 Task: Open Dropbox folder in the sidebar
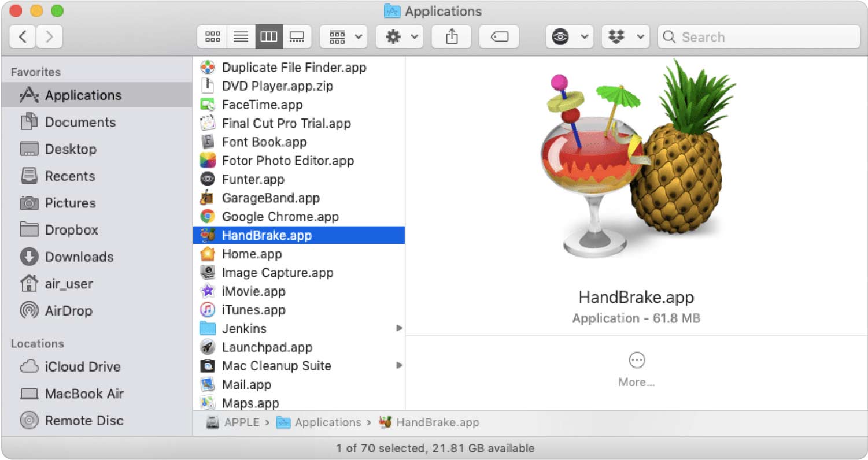pos(97,230)
